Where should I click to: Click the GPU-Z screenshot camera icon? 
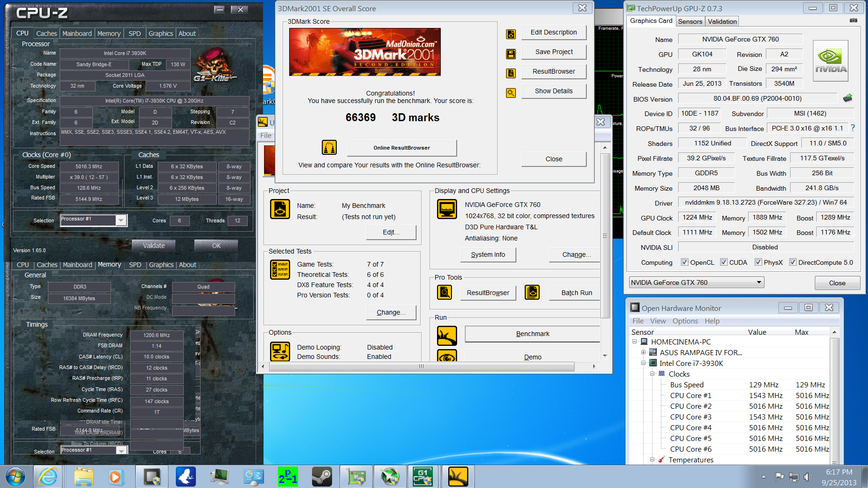pyautogui.click(x=853, y=21)
